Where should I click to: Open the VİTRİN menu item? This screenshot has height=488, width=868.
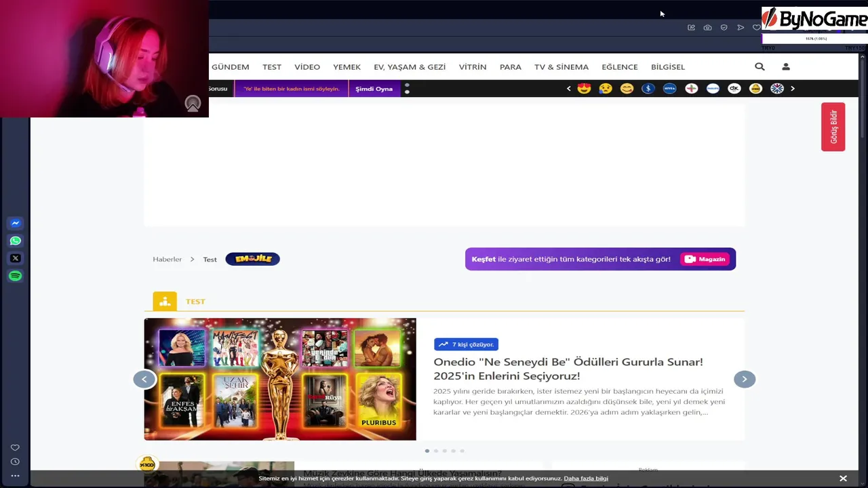pyautogui.click(x=473, y=67)
